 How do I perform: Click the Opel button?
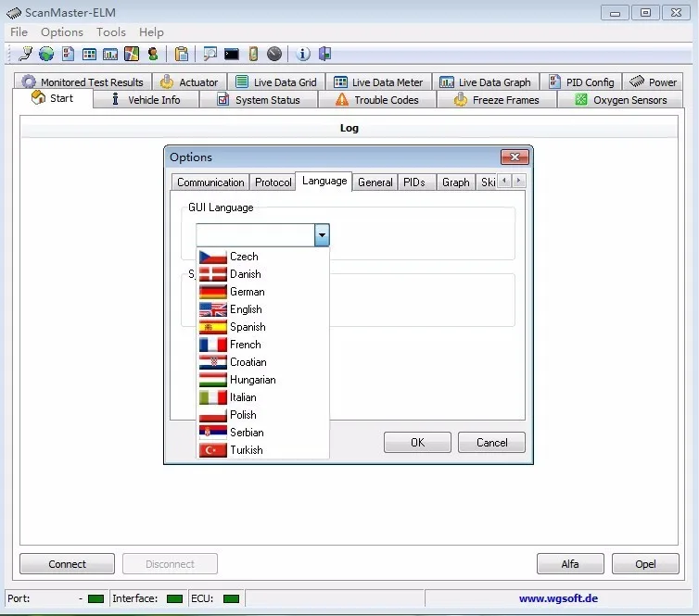[x=645, y=564]
